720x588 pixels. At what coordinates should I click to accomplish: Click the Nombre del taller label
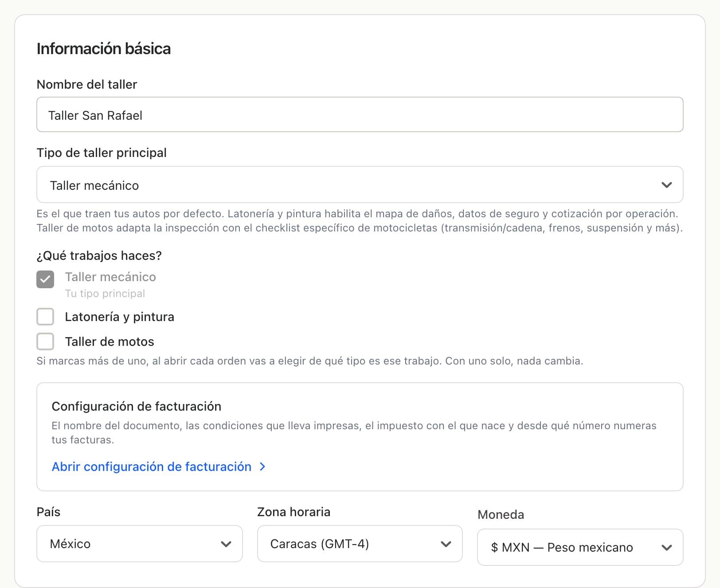tap(87, 84)
